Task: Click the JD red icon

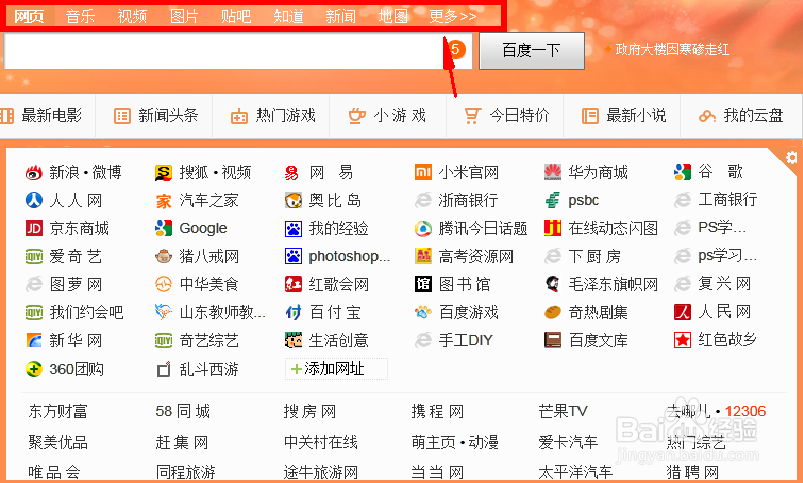Action: tap(34, 228)
